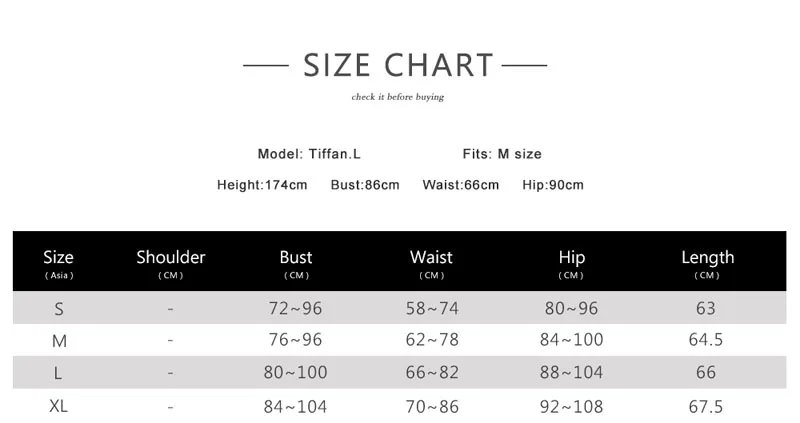Screen dimensions: 800x423
Task: Click the SIZE CHART title
Action: click(x=398, y=66)
